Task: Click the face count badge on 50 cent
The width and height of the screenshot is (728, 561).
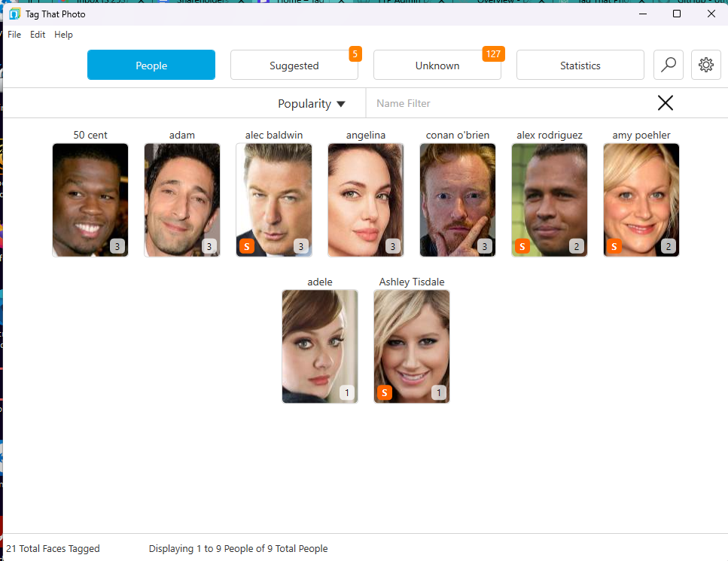Action: (x=119, y=246)
